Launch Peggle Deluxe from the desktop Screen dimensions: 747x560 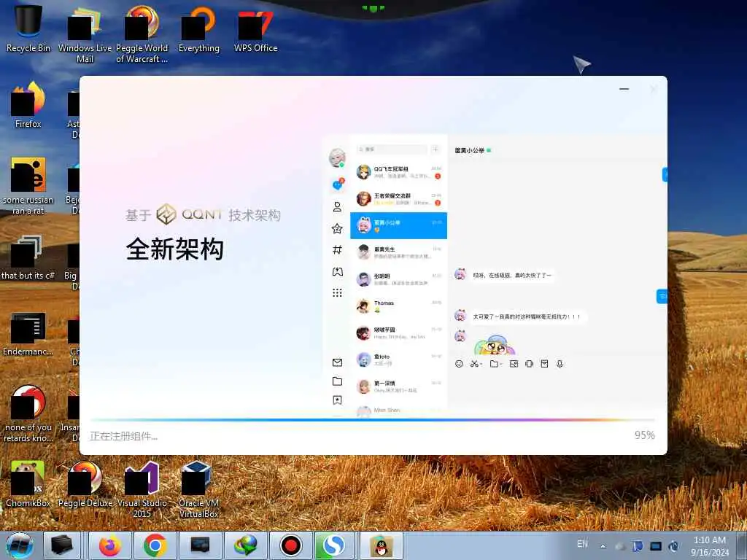coord(85,483)
